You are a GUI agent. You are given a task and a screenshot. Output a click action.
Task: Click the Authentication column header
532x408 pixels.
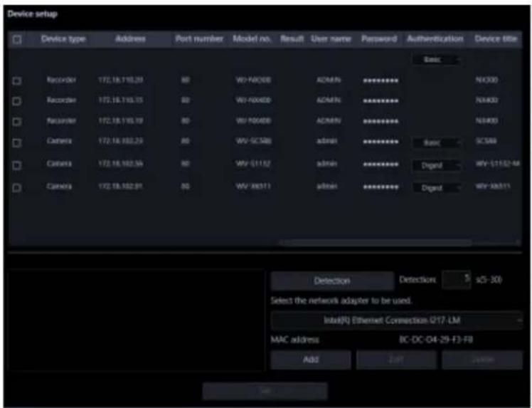point(435,39)
